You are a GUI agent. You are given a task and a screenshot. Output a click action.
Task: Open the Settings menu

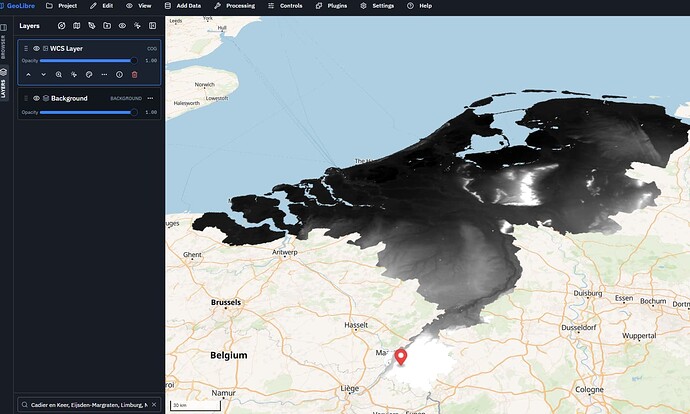(x=377, y=6)
